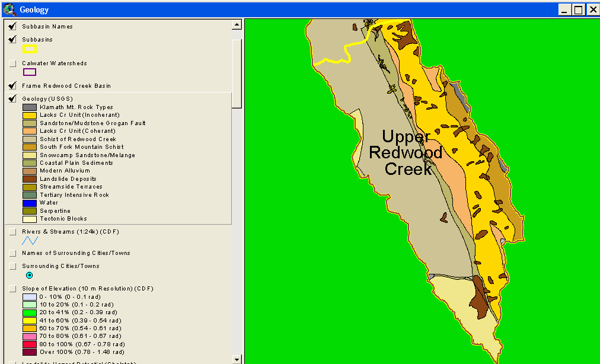The height and width of the screenshot is (364, 600).
Task: Check Names of Surrounding Cities/Towns
Action: pos(12,253)
